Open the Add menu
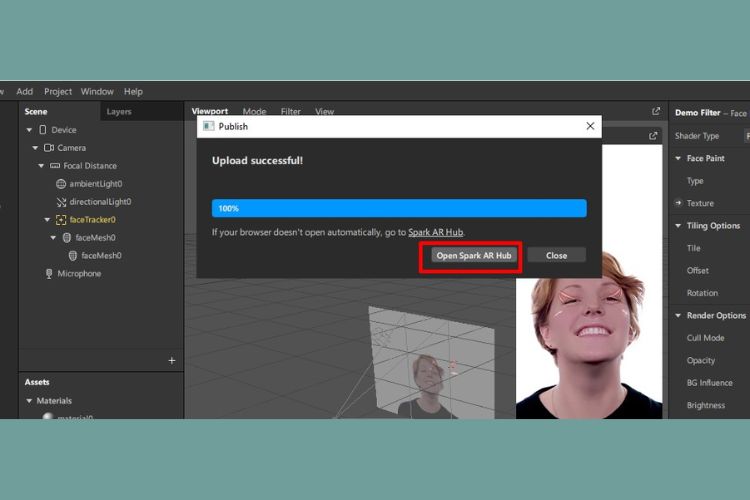 24,91
